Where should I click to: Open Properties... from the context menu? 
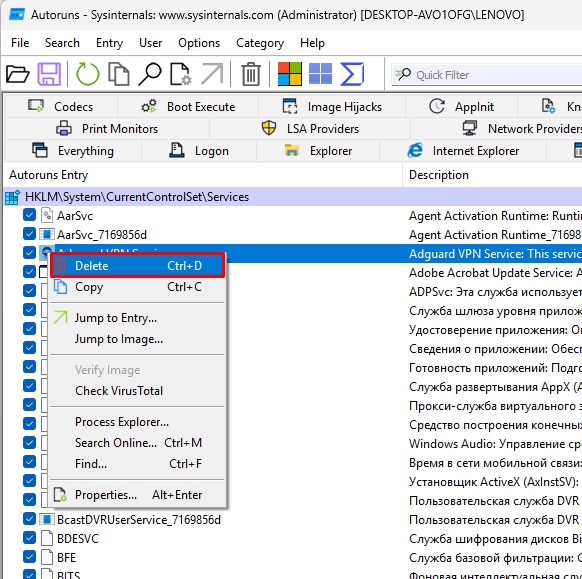click(x=138, y=495)
